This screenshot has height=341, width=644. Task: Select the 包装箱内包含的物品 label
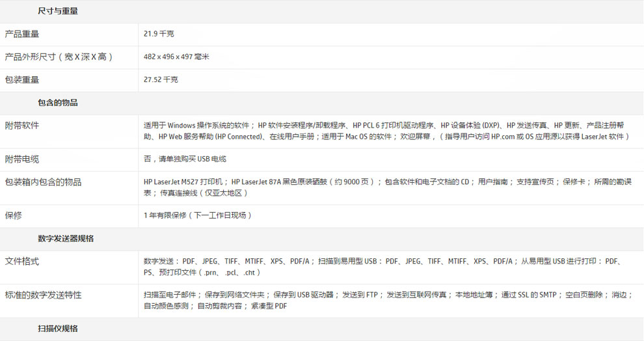pyautogui.click(x=43, y=182)
